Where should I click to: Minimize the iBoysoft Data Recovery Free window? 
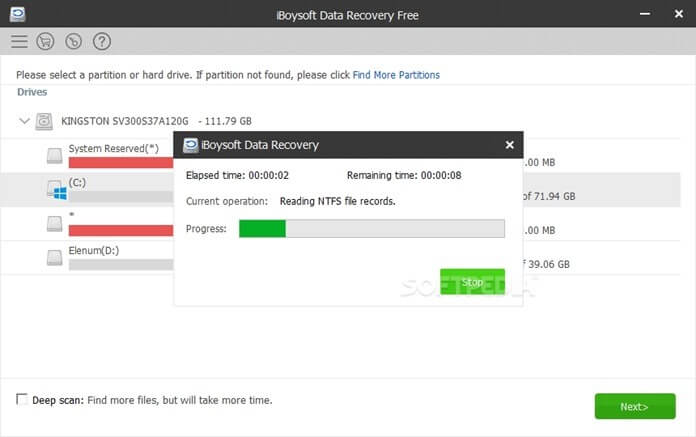[x=645, y=14]
